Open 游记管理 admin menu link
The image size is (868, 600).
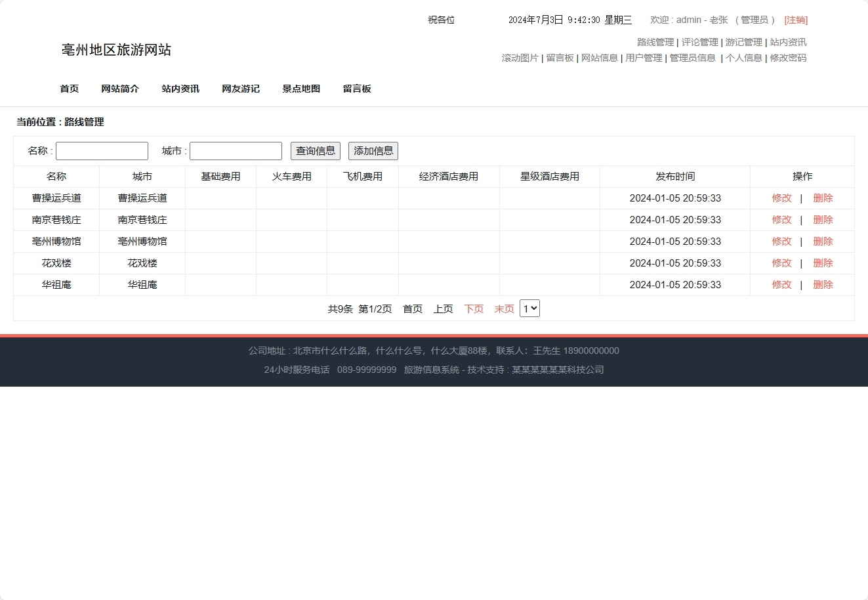[744, 43]
